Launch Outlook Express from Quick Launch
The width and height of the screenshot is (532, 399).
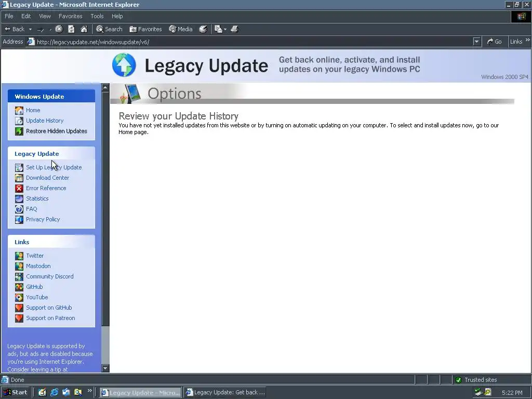(66, 393)
